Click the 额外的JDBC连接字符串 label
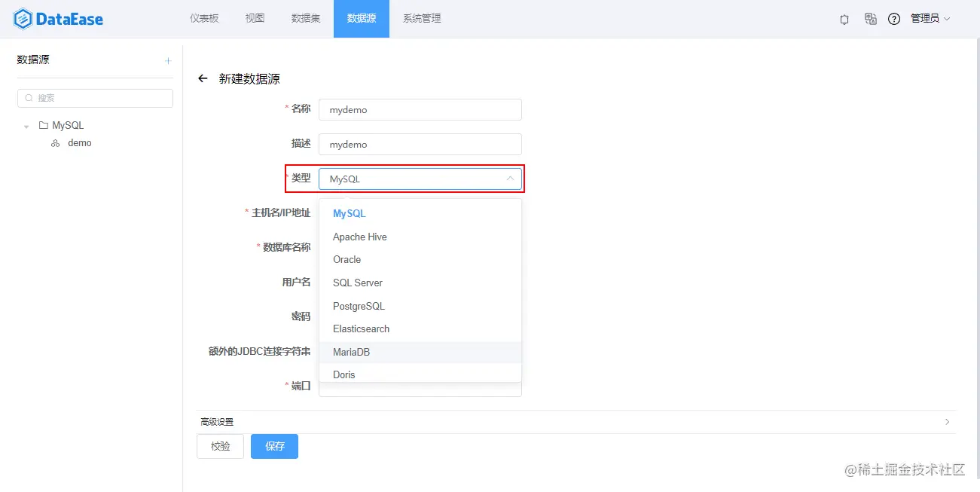Viewport: 980px width, 492px height. pyautogui.click(x=260, y=351)
